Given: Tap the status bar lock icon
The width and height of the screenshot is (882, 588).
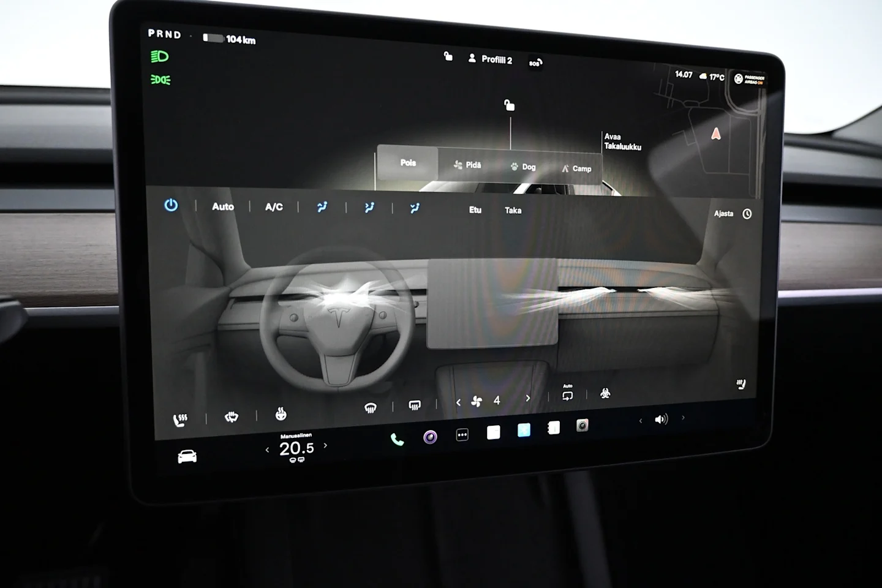Looking at the screenshot, I should click(448, 56).
